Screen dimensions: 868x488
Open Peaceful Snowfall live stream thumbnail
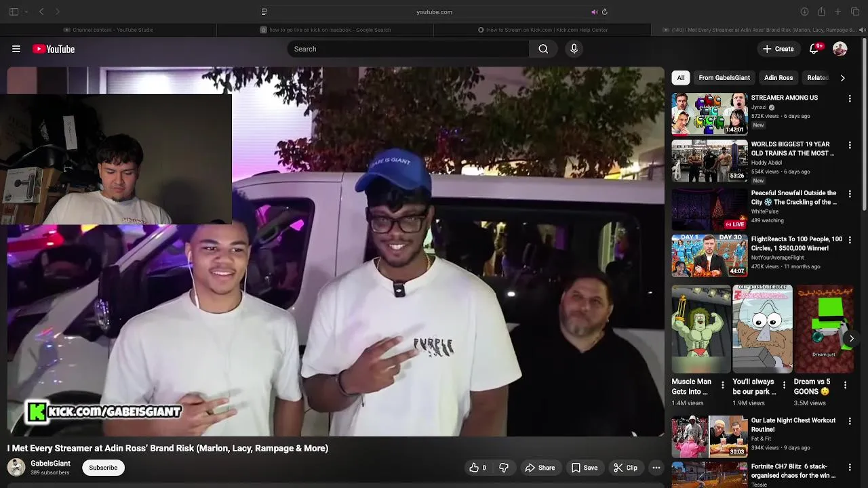709,209
